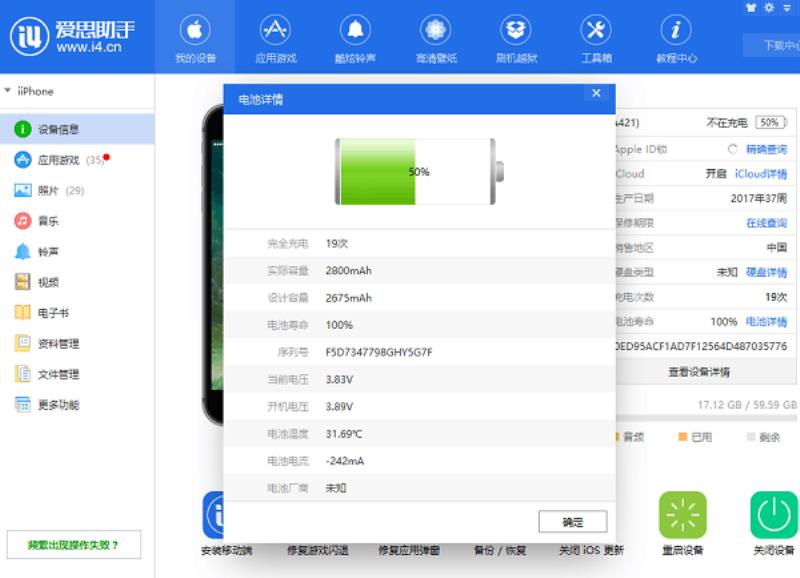Select the 开机电压 3.89V value

pos(339,407)
